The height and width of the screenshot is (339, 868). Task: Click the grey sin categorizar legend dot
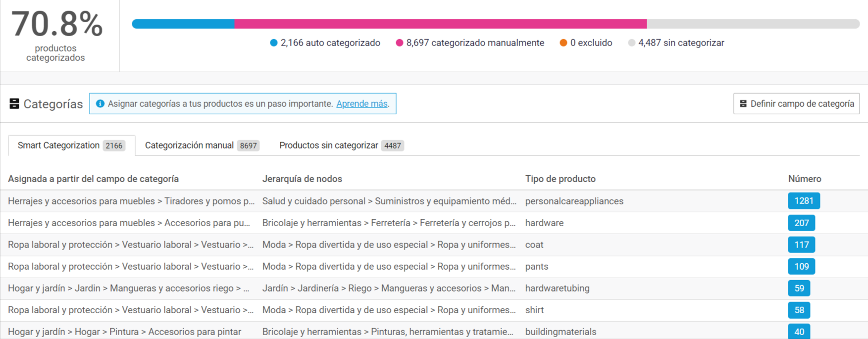coord(631,43)
